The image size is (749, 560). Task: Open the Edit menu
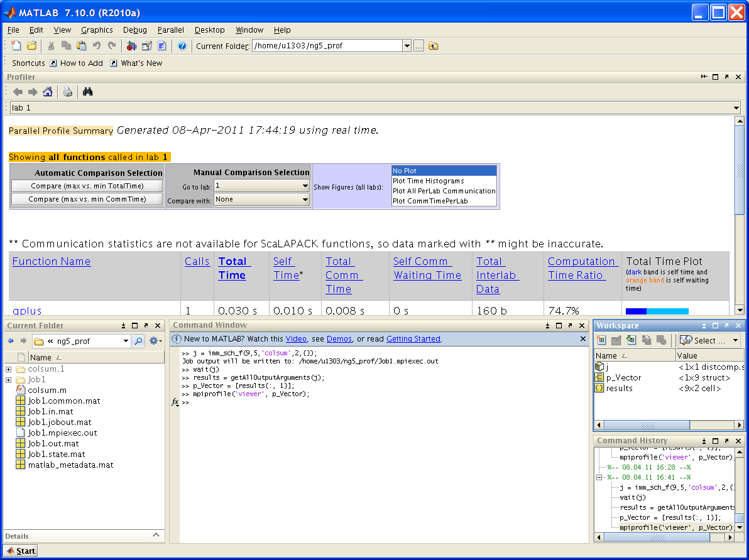point(36,30)
